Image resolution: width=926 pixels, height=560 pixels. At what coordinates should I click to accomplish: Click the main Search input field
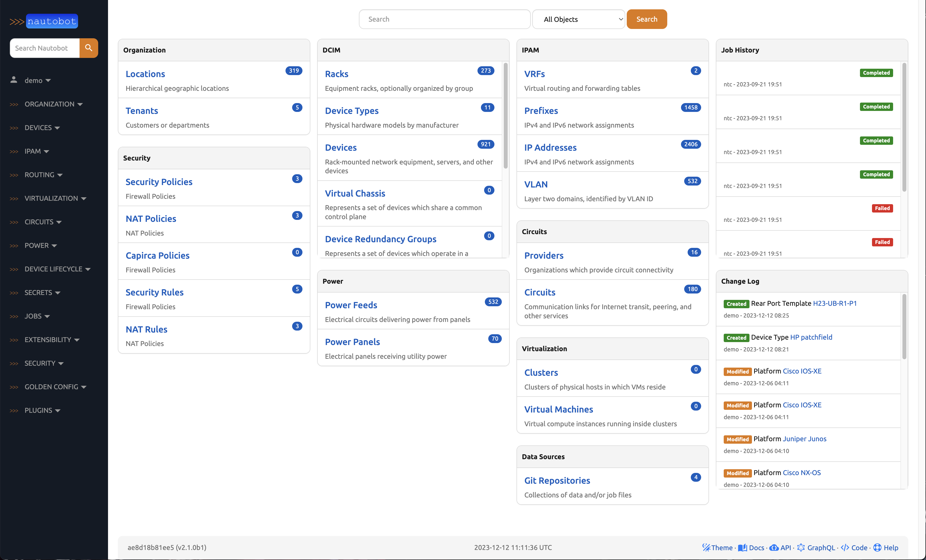click(x=445, y=19)
